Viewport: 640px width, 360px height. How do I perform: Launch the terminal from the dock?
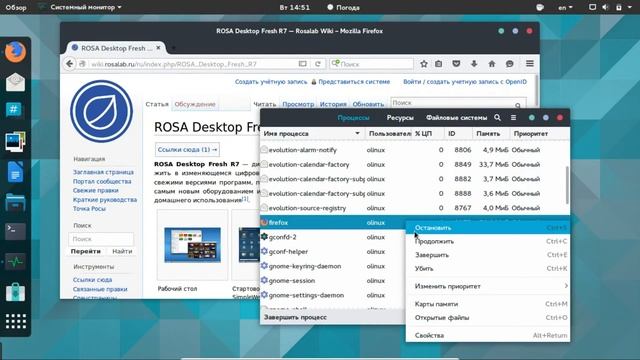(x=16, y=231)
